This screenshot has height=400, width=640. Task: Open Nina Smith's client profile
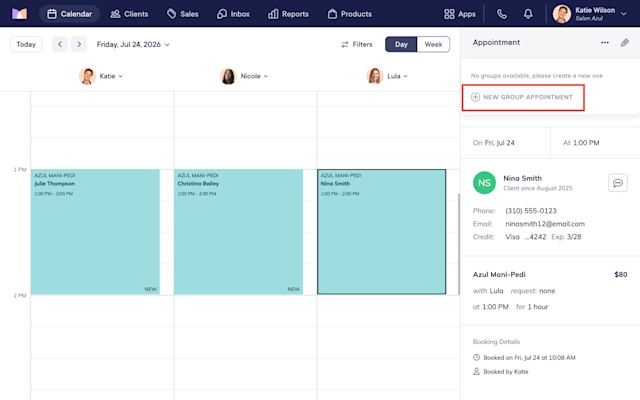[522, 178]
